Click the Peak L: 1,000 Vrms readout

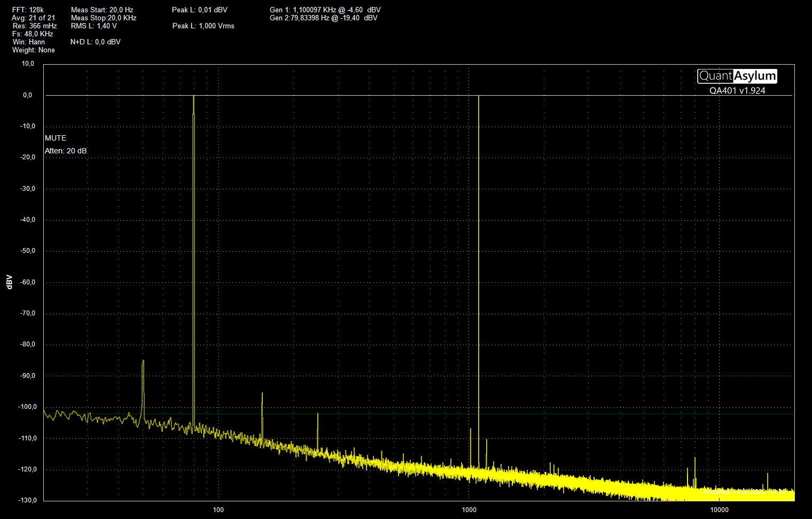[x=204, y=26]
